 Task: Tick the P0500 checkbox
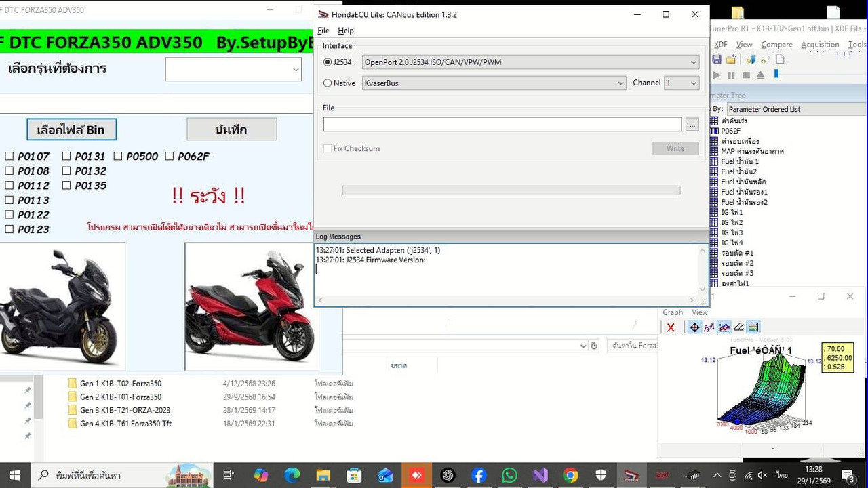pyautogui.click(x=117, y=156)
